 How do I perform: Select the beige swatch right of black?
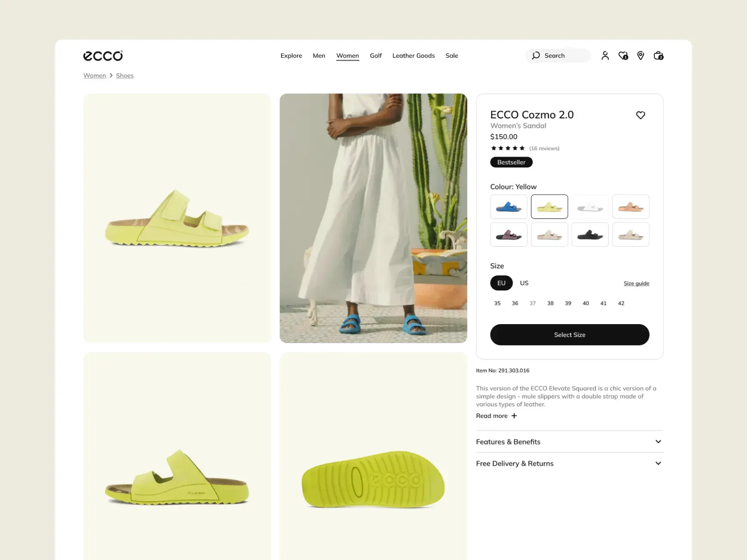[631, 235]
